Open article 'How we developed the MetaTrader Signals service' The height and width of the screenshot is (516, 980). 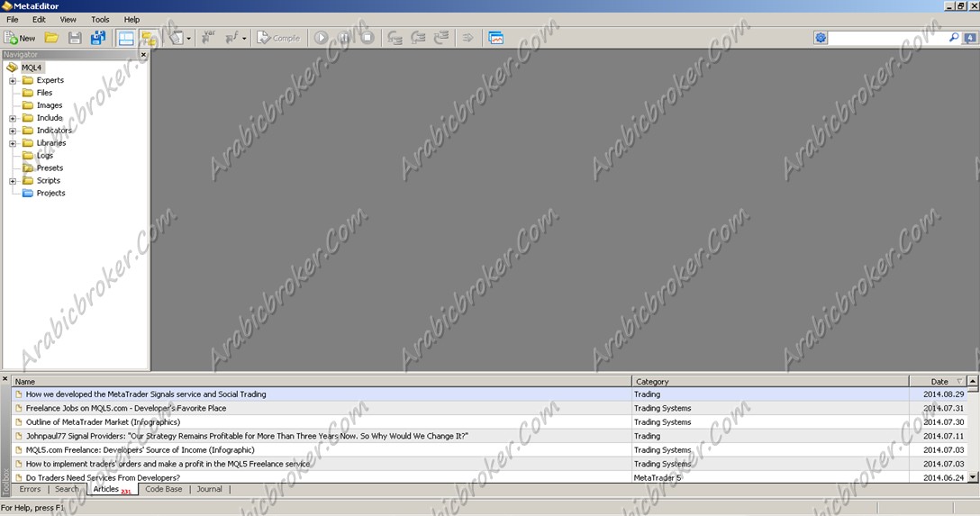pyautogui.click(x=146, y=394)
